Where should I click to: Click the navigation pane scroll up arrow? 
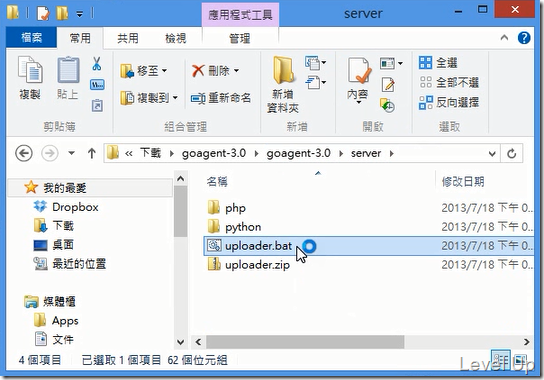[180, 179]
